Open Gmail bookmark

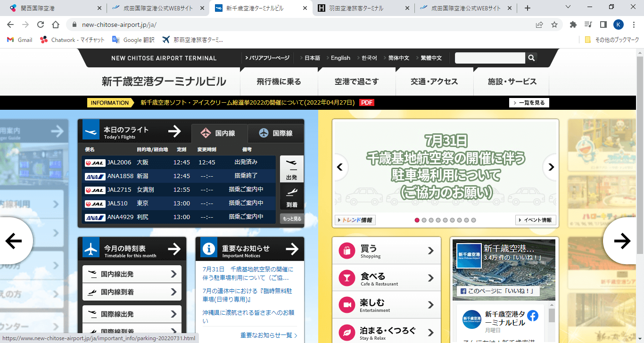click(20, 40)
